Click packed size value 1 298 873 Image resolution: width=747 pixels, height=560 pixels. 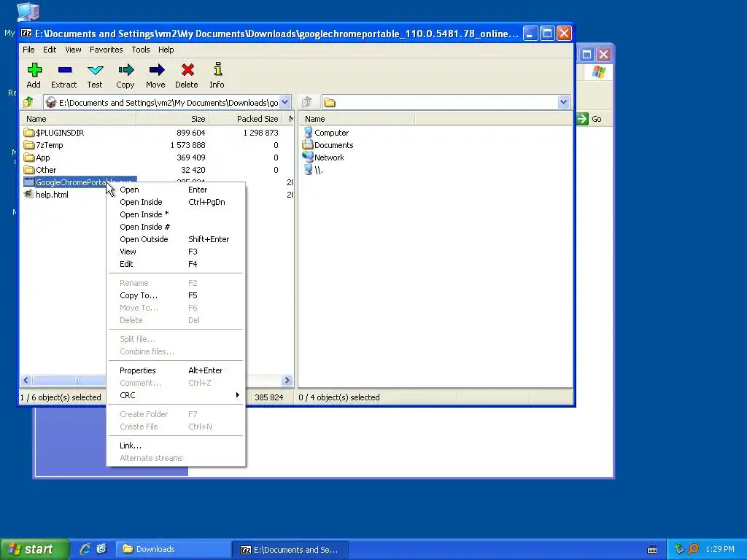pos(260,133)
